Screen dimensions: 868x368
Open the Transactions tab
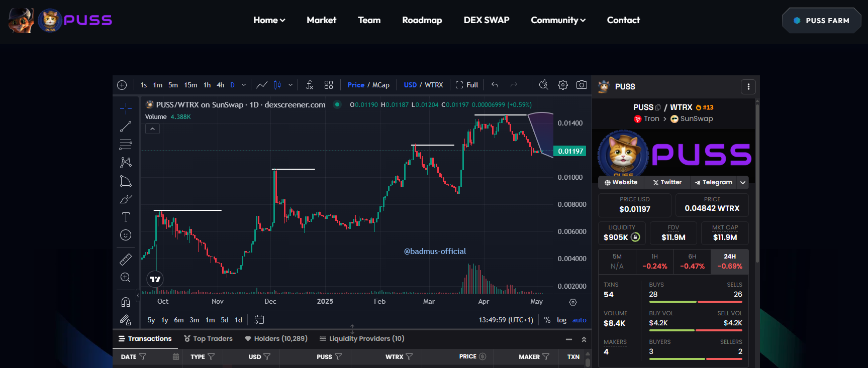coord(145,339)
